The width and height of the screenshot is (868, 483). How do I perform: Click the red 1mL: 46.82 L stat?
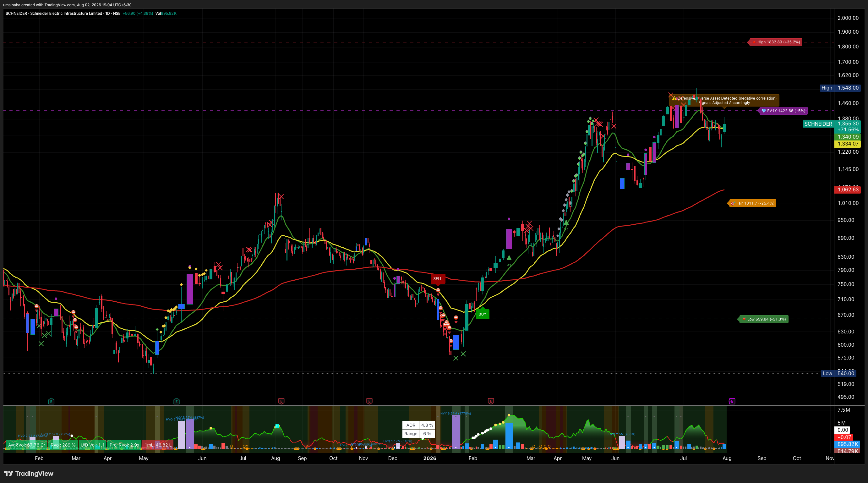(158, 445)
